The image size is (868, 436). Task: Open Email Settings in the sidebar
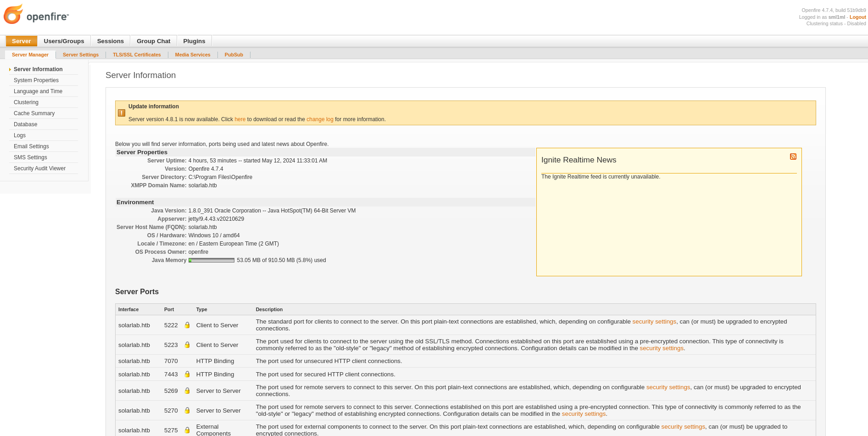[x=31, y=146]
